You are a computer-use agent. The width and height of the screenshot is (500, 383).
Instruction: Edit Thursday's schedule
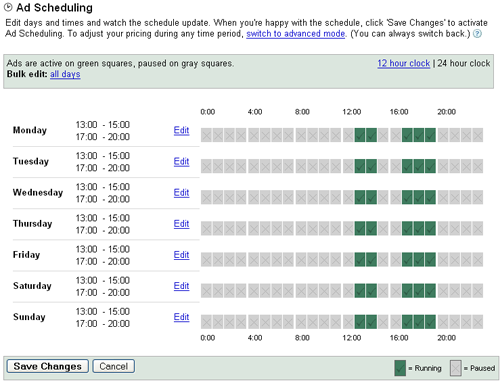pyautogui.click(x=181, y=224)
